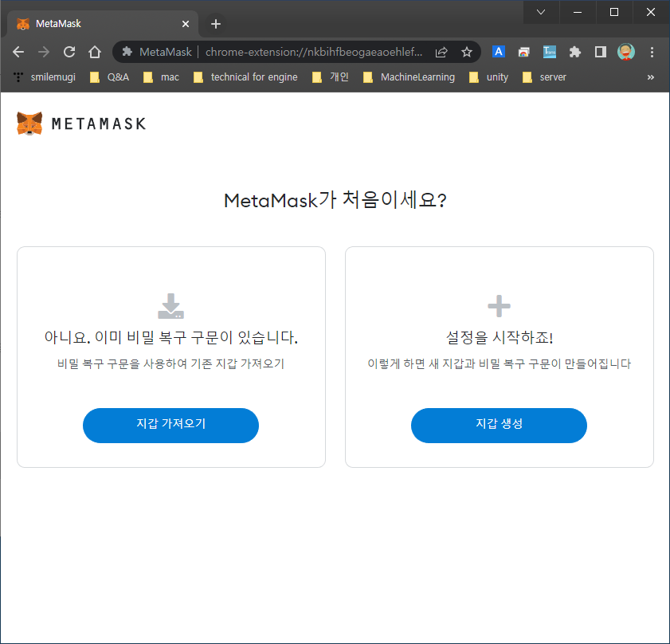Click the import download tray icon
This screenshot has height=644, width=670.
click(170, 306)
